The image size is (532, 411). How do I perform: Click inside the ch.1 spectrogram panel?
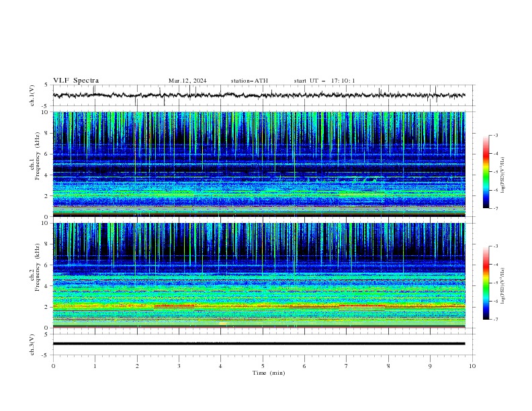pyautogui.click(x=259, y=164)
